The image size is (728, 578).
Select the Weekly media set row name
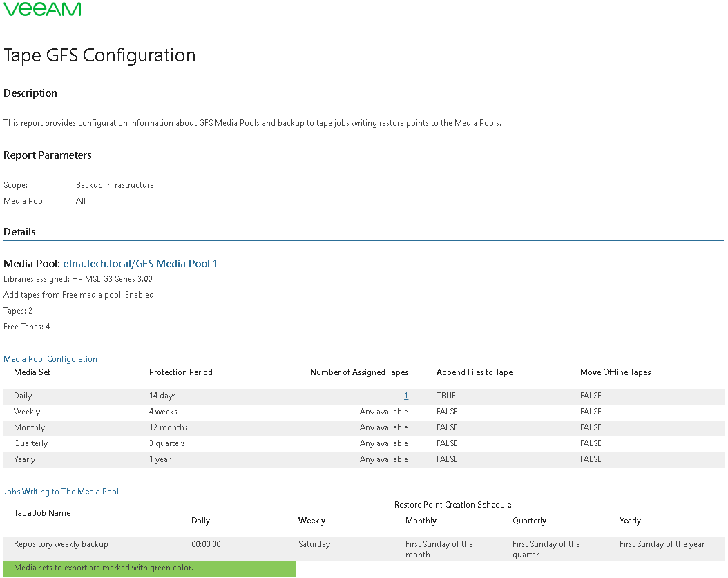click(x=27, y=412)
